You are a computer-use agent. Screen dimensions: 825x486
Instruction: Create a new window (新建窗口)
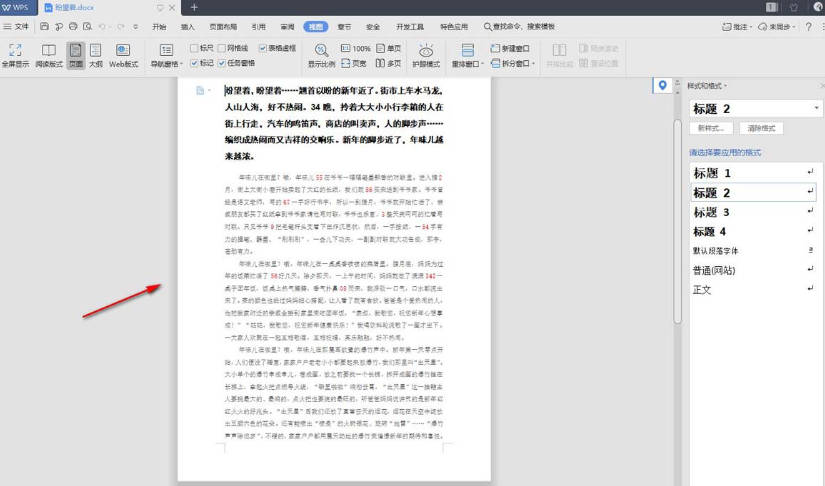tap(510, 48)
